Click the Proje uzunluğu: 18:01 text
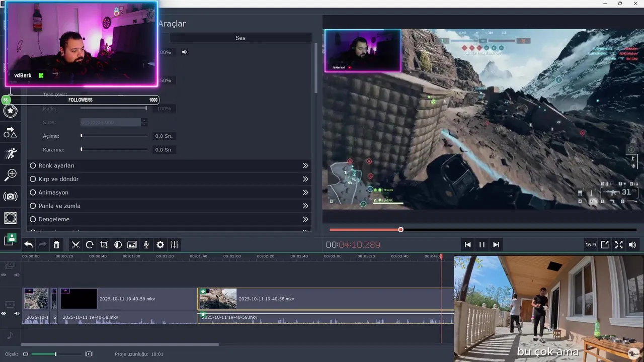This screenshot has width=644, height=362. pyautogui.click(x=139, y=354)
